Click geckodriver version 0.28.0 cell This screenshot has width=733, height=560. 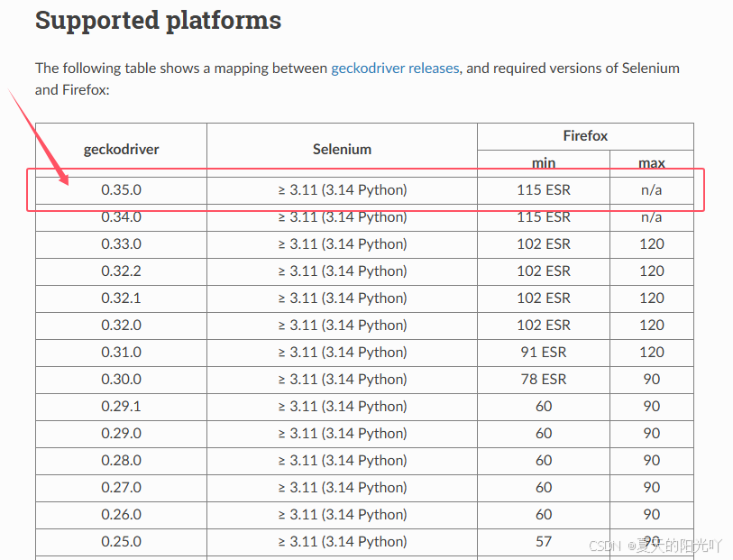click(x=121, y=461)
